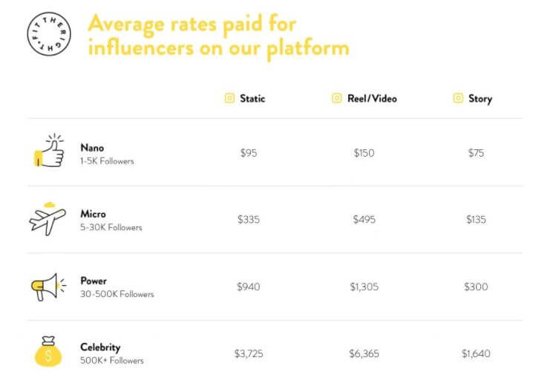Select the $1,640 Celebrity story rate
Viewport: 556px width, 392px height.
(476, 353)
